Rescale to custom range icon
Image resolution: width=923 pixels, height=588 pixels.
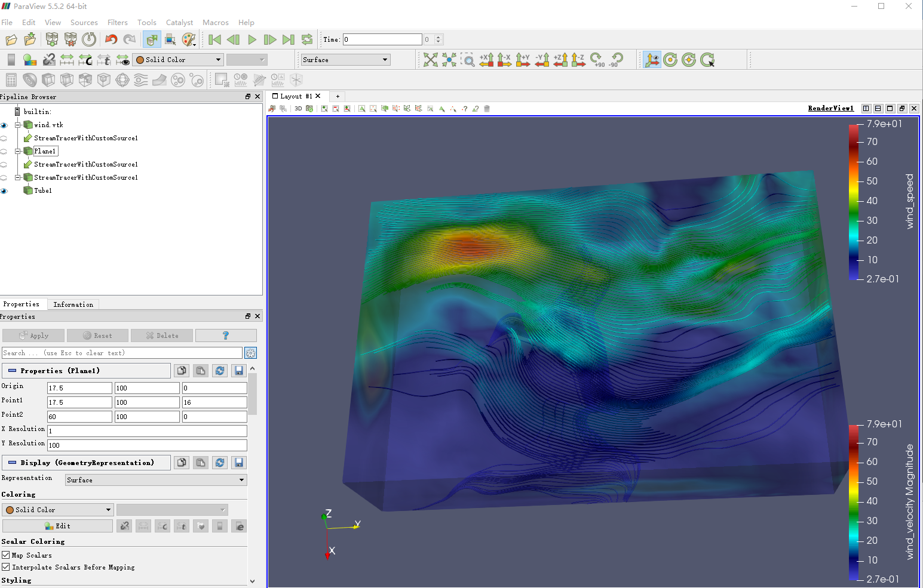(x=85, y=60)
